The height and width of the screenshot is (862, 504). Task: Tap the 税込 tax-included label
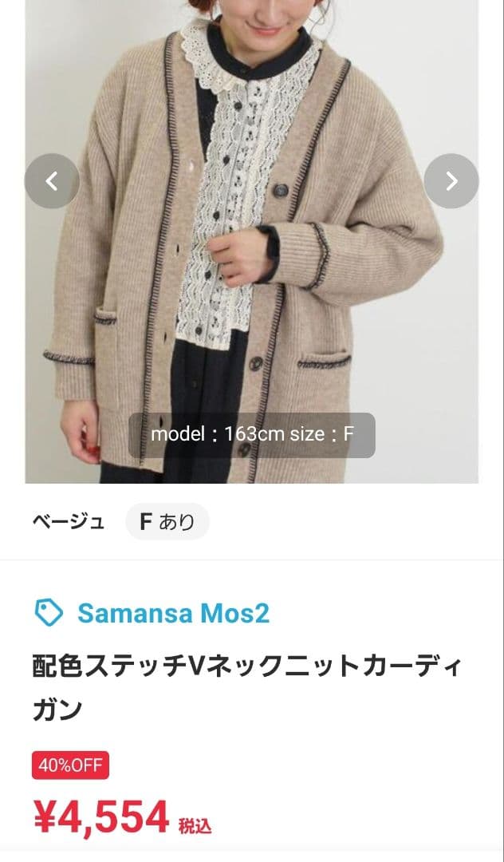195,826
